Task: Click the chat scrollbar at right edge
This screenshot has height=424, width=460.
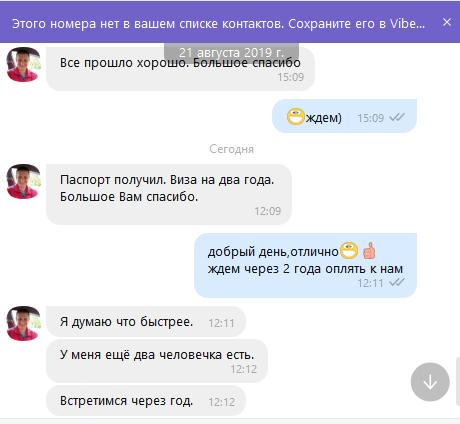Action: [x=458, y=381]
